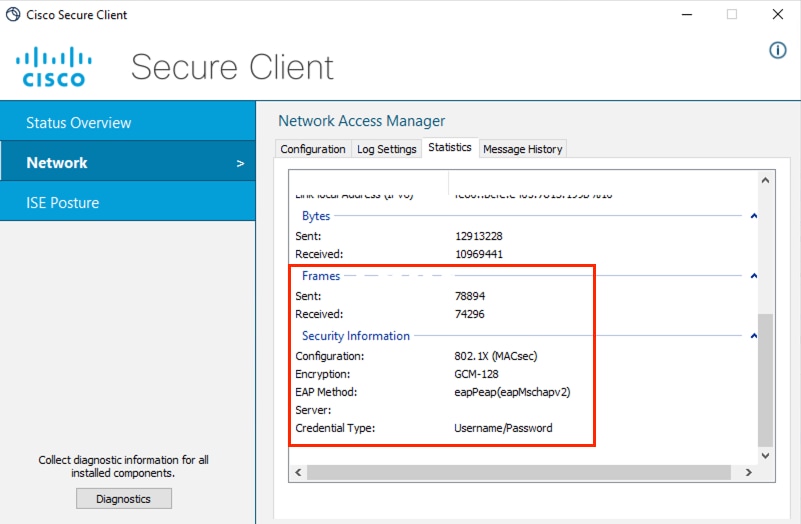Click the info icon in the header
This screenshot has height=524, width=801.
(x=777, y=51)
